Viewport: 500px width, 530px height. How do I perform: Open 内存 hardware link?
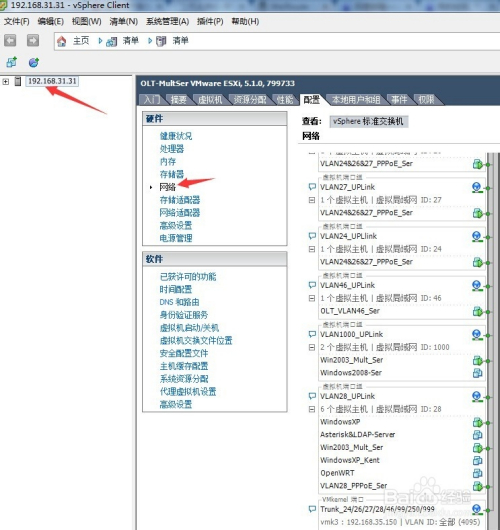click(168, 162)
